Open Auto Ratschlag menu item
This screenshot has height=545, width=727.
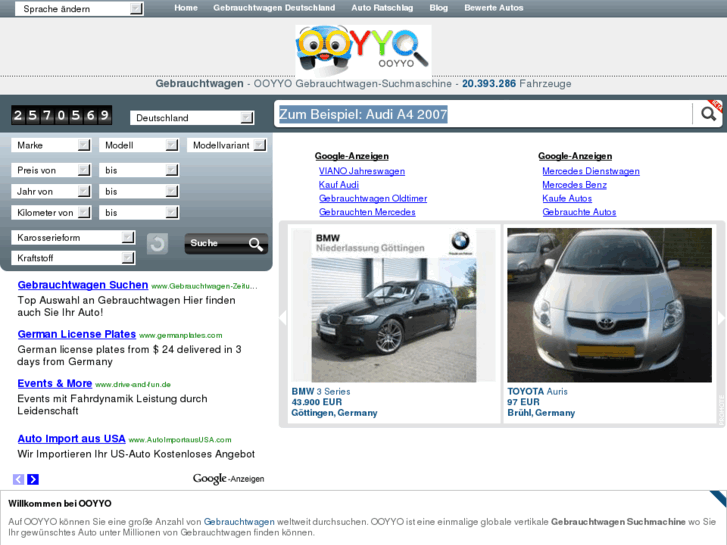382,8
